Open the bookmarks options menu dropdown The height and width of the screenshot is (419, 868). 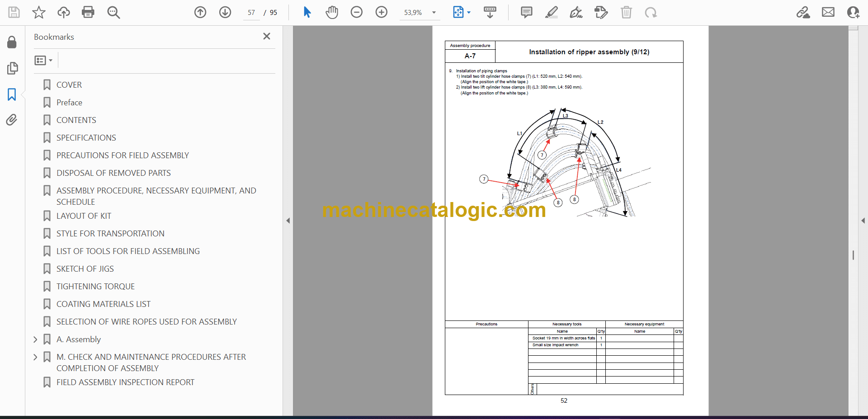pos(44,60)
